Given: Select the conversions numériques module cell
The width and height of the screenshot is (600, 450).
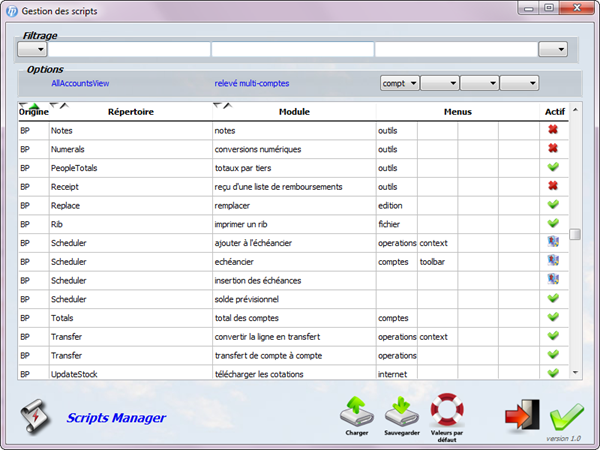Looking at the screenshot, I should tap(294, 150).
